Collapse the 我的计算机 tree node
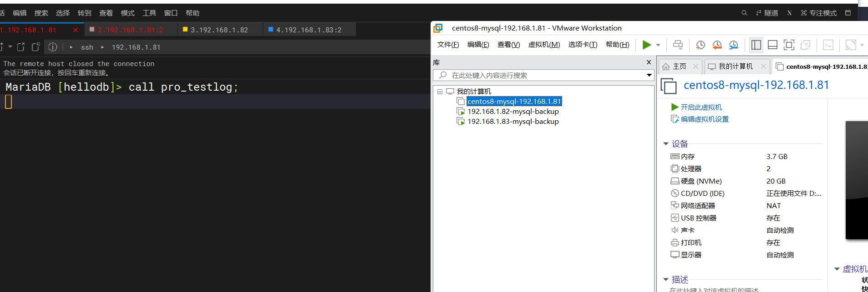Screen dimensions: 868x292 pyautogui.click(x=440, y=92)
